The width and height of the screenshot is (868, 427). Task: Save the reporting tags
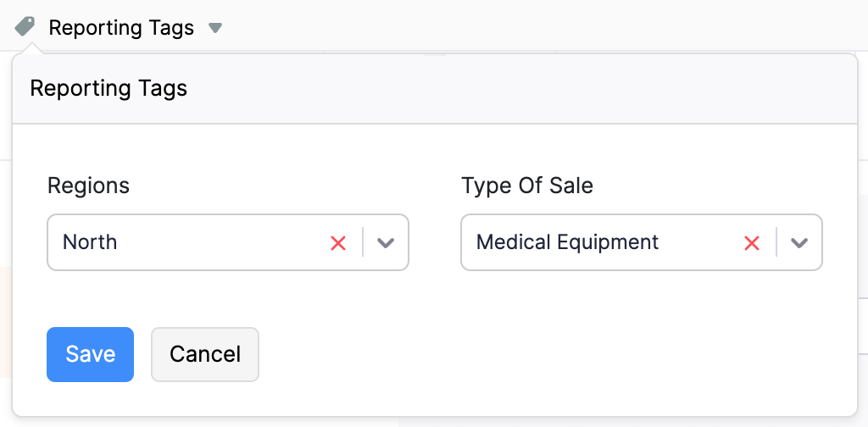90,354
